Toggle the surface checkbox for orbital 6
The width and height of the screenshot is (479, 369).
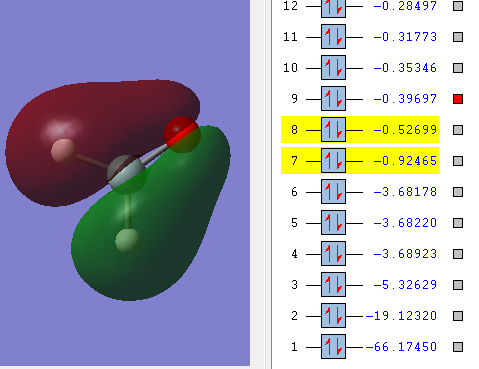[x=458, y=192]
